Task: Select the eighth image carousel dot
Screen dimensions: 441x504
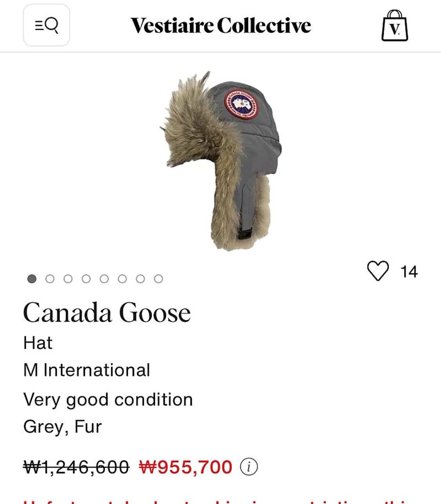Action: point(158,279)
